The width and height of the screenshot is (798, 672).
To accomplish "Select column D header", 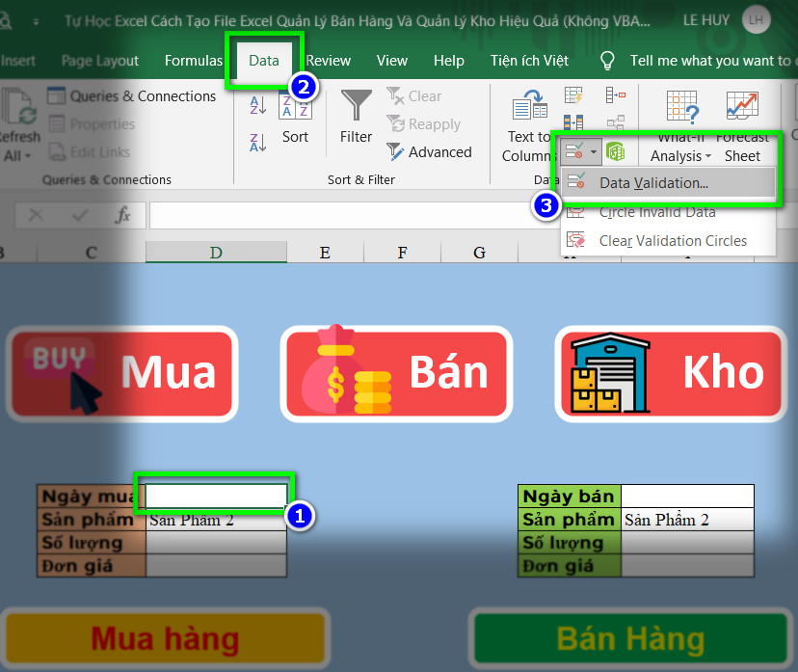I will [216, 252].
